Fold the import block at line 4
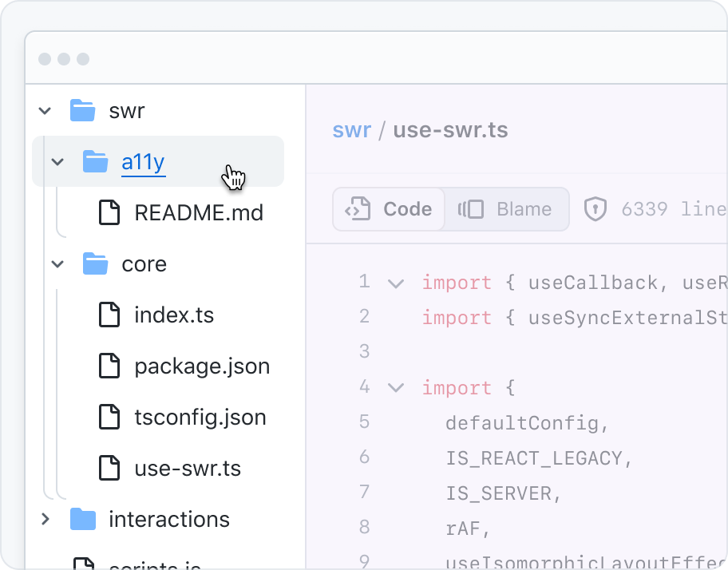Screen dimensions: 728x570 click(396, 387)
